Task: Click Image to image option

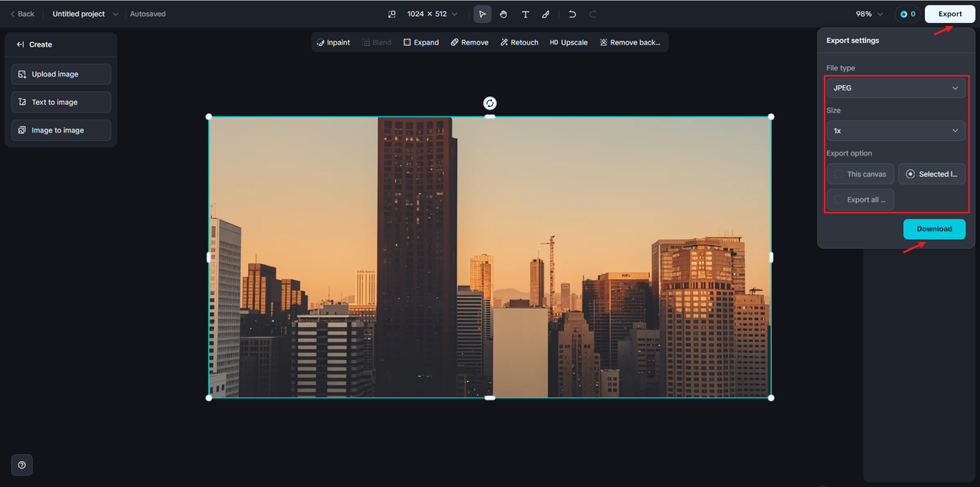Action: point(61,130)
